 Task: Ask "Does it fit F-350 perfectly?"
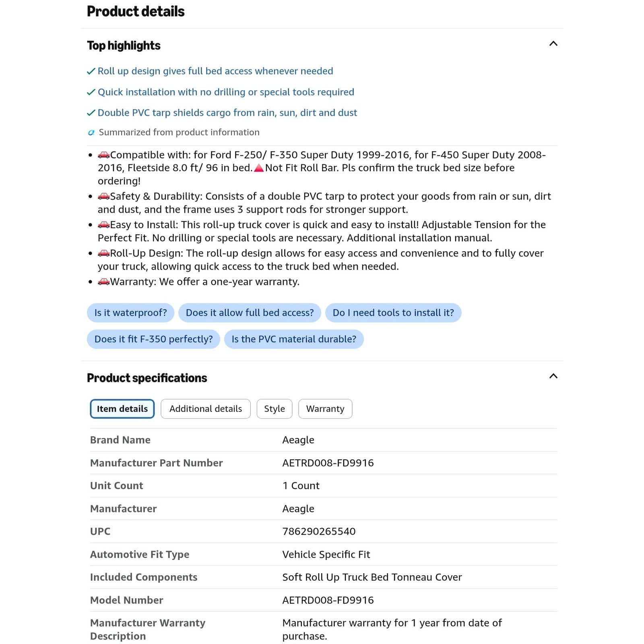pos(153,339)
